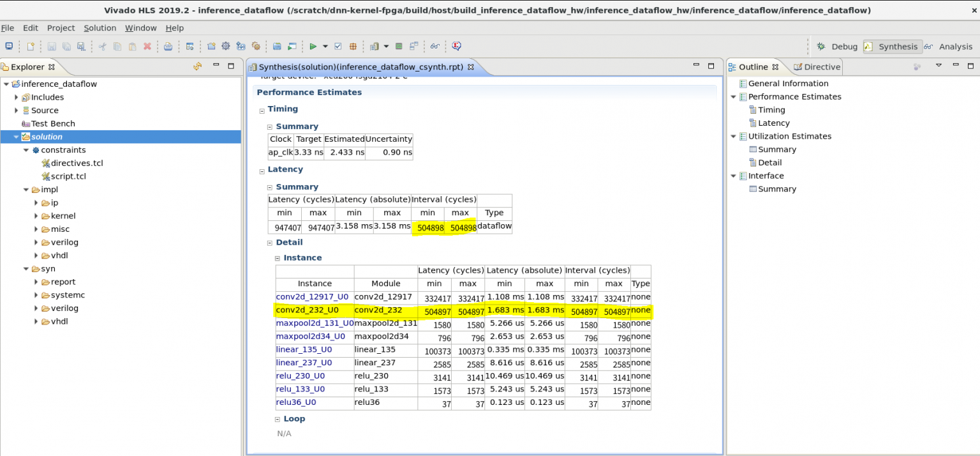
Task: Switch to the Debug perspective
Action: pyautogui.click(x=837, y=47)
